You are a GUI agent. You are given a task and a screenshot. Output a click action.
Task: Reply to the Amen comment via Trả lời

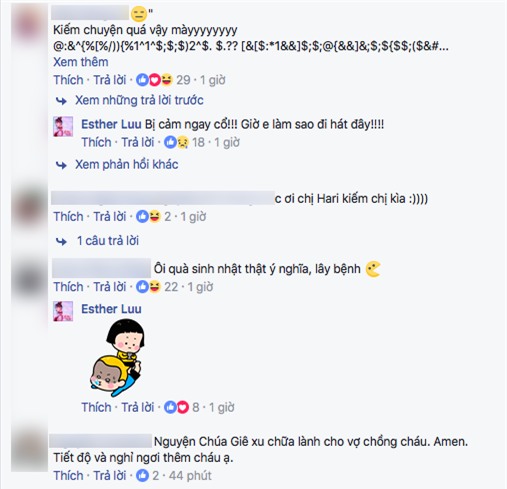[x=110, y=475]
